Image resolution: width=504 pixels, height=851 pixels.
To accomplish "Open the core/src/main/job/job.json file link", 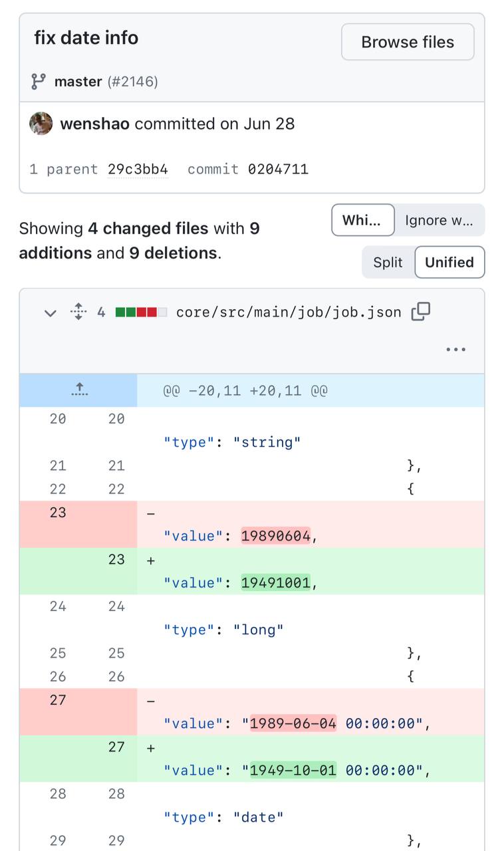I will pos(289,312).
